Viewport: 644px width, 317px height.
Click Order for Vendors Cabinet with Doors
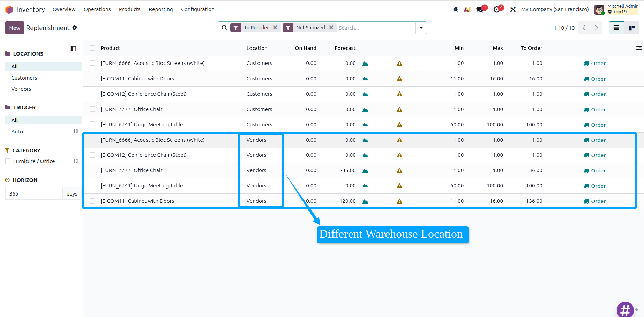click(594, 201)
